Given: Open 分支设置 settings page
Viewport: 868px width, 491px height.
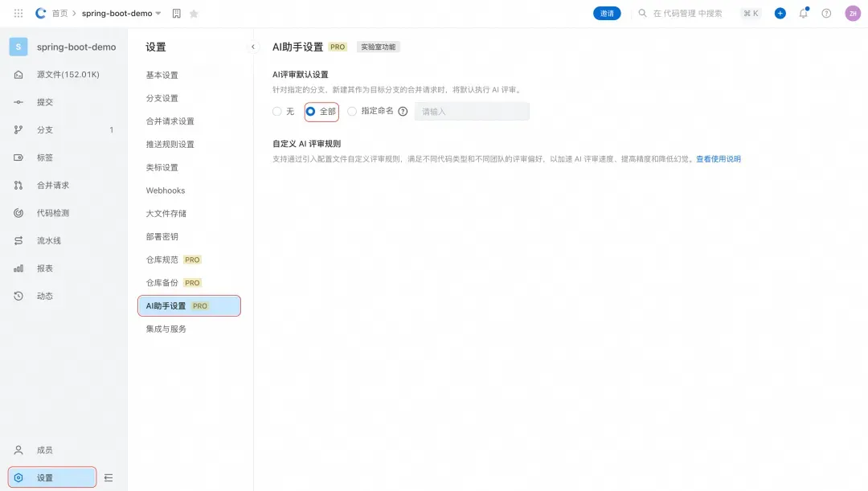Looking at the screenshot, I should [x=162, y=99].
